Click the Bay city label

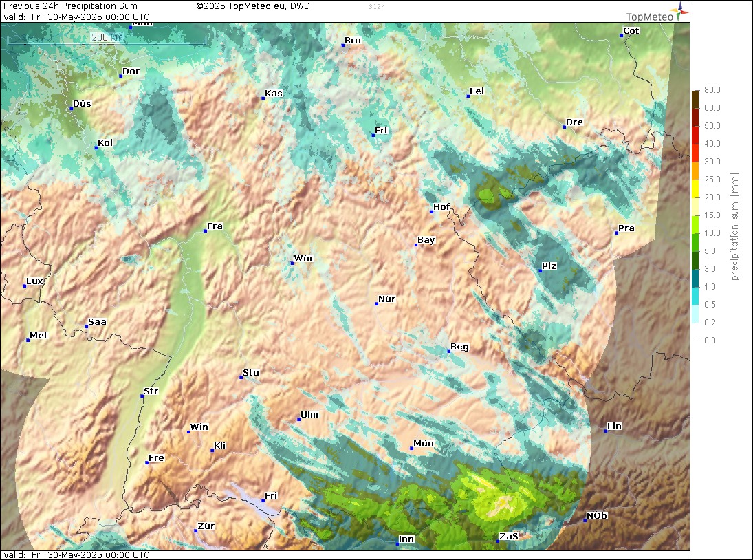pos(426,239)
